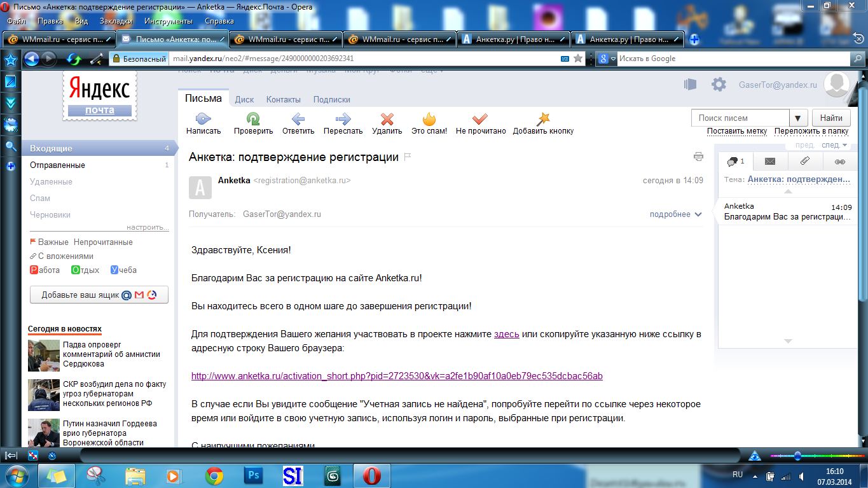The width and height of the screenshot is (868, 488).
Task: Open the Отправленные folder
Action: [x=57, y=165]
